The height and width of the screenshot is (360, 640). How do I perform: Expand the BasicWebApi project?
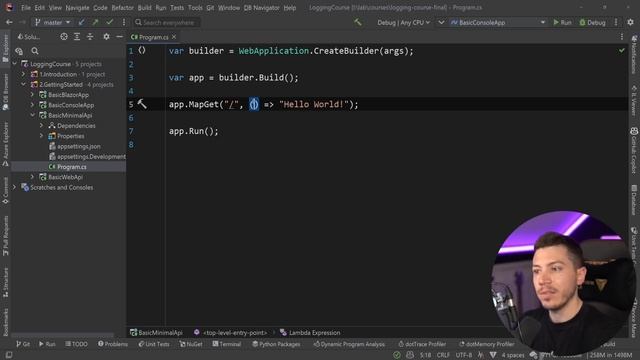click(x=32, y=177)
